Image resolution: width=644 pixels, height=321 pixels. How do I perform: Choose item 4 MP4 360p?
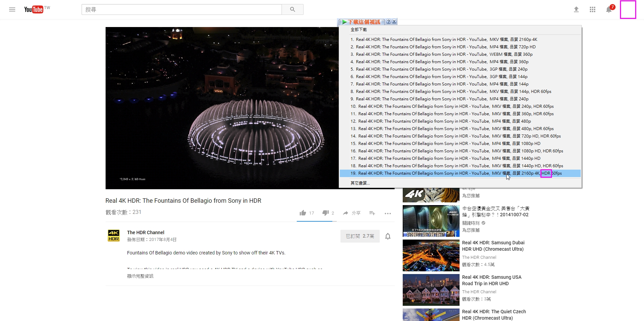pyautogui.click(x=460, y=62)
